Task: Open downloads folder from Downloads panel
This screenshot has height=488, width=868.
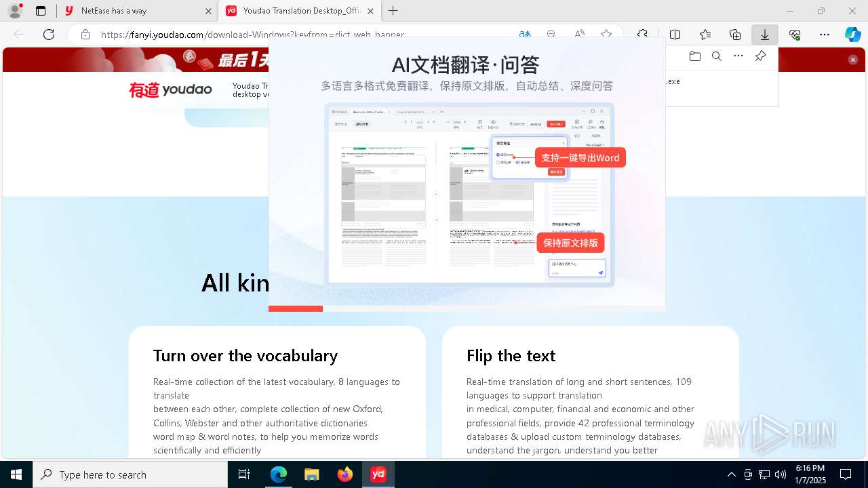Action: tap(694, 56)
